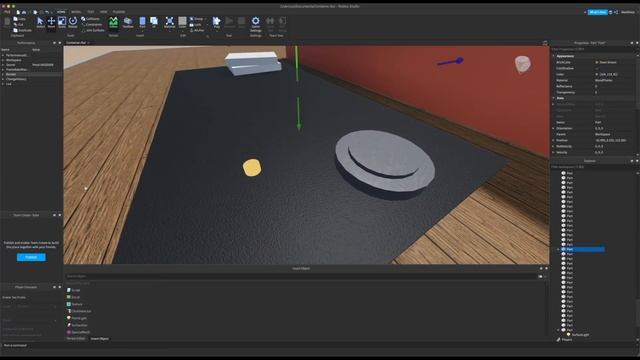Switch to the TEST ribbon tab

coord(91,12)
